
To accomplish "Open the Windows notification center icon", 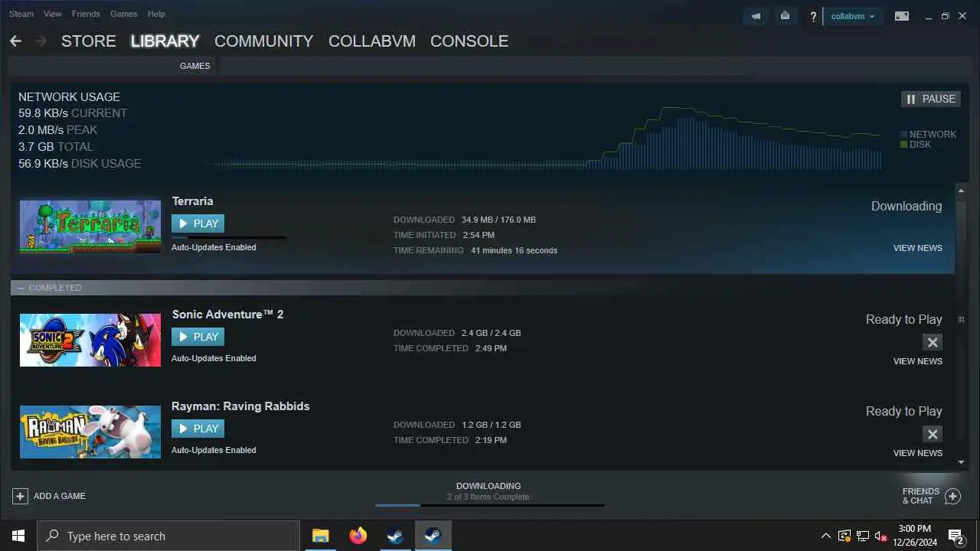I will tap(955, 536).
